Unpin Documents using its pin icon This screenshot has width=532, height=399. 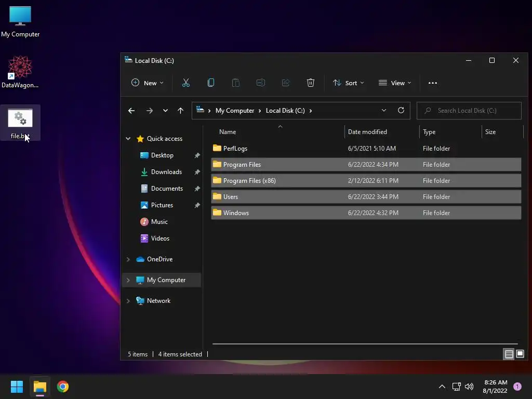pyautogui.click(x=197, y=189)
